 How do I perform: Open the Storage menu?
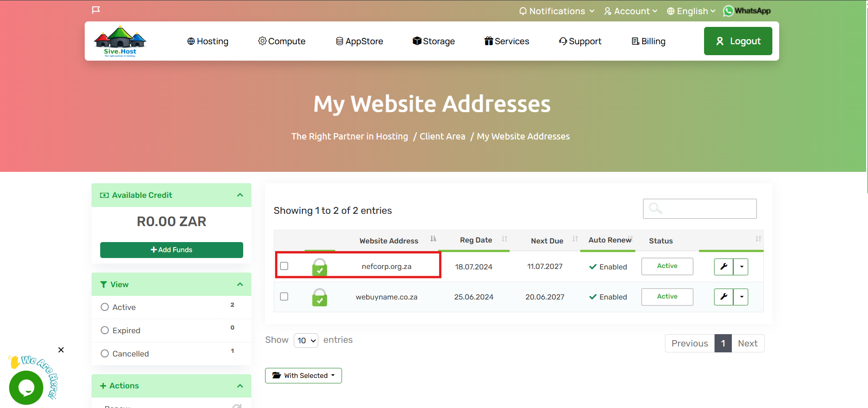point(434,41)
